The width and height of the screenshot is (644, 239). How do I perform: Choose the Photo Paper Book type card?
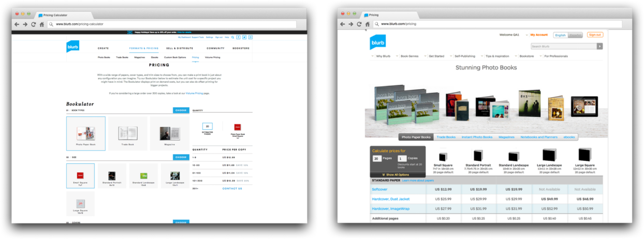[86, 133]
